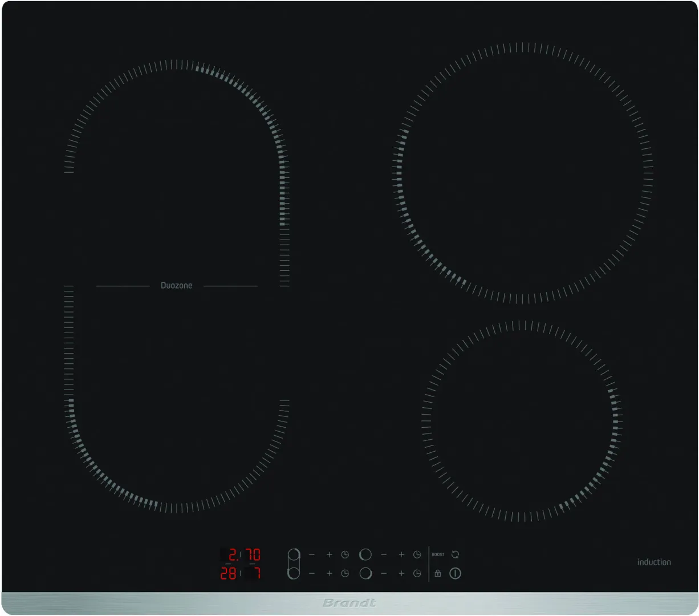Select the upper Duozone circle in control panel
Image resolution: width=699 pixels, height=616 pixels.
(x=294, y=554)
